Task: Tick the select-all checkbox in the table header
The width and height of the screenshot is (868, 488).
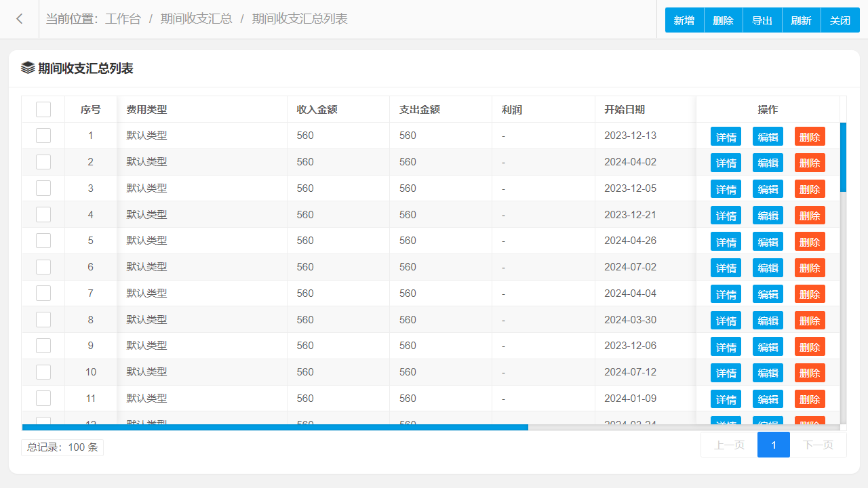Action: click(x=43, y=109)
